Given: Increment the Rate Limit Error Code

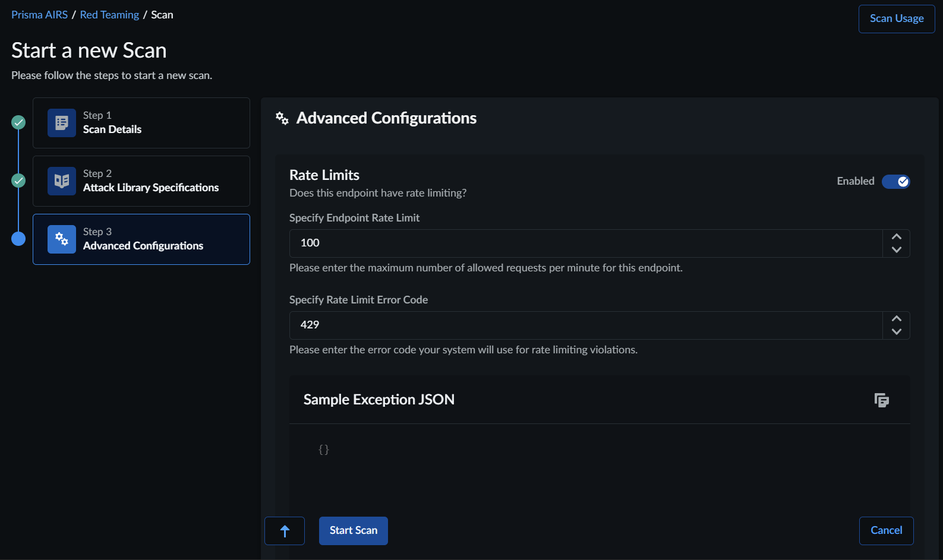Looking at the screenshot, I should [x=897, y=319].
